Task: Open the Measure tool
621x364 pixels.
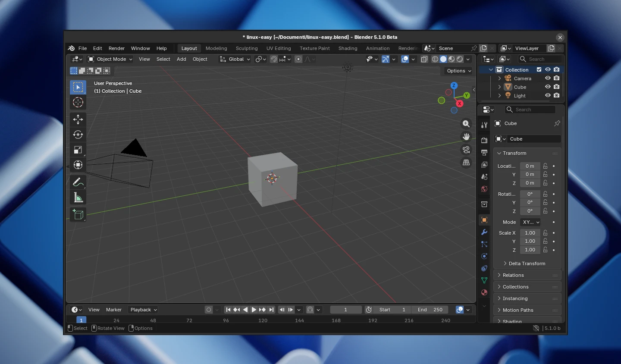Action: pyautogui.click(x=78, y=197)
